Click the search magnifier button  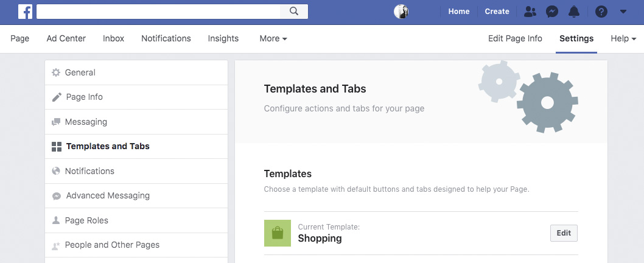(294, 12)
